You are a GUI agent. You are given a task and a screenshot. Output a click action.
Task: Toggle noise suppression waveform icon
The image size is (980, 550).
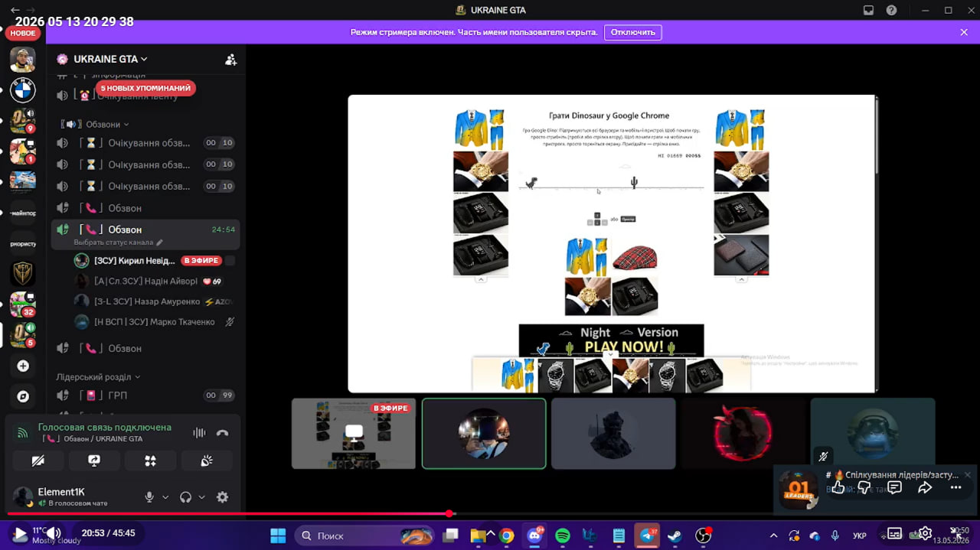tap(199, 432)
